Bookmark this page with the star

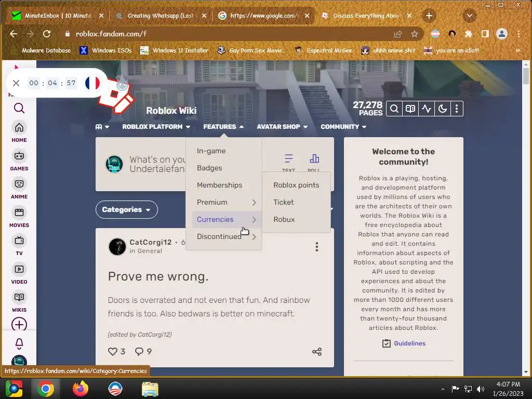point(414,34)
